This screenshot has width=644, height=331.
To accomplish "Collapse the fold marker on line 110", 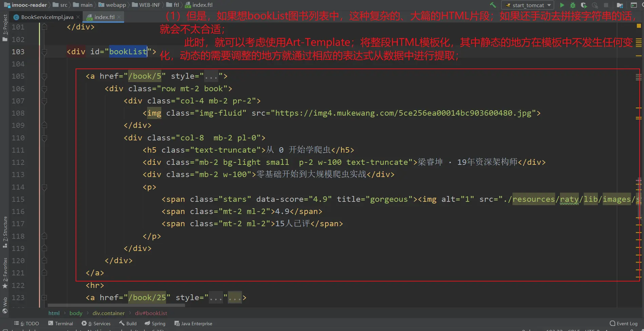I will pyautogui.click(x=44, y=138).
